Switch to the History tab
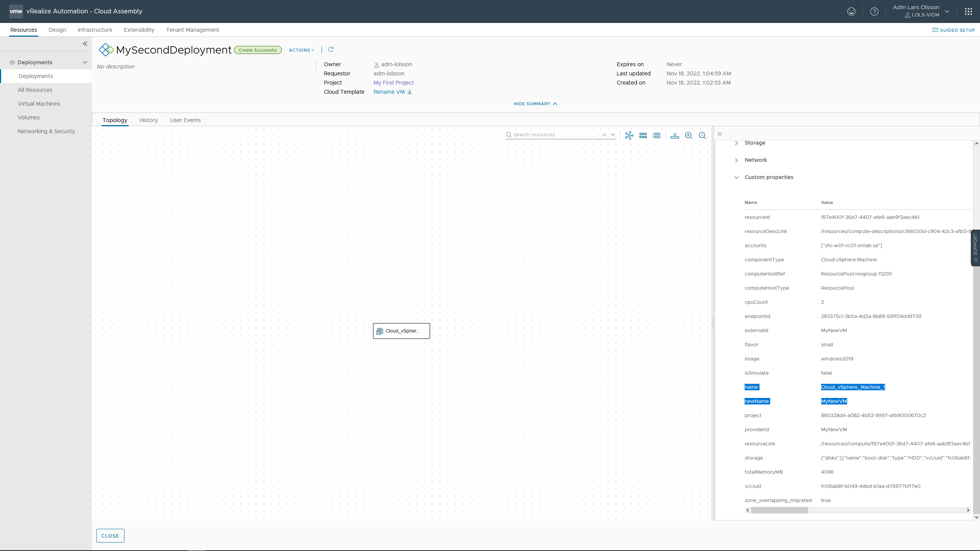Screen dimensions: 980x551 [x=149, y=120]
